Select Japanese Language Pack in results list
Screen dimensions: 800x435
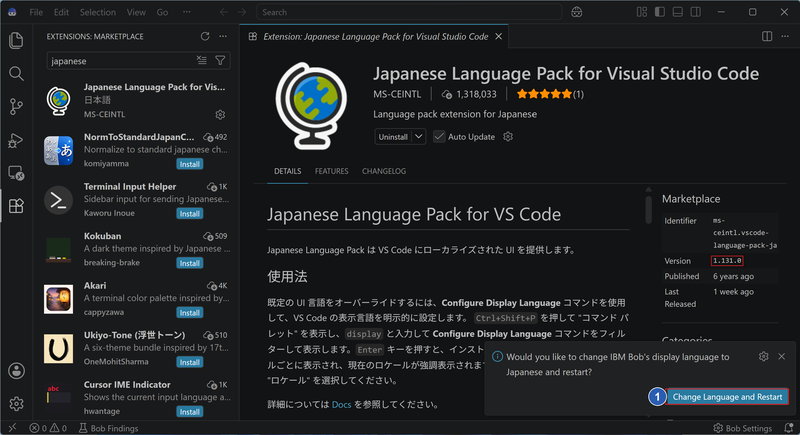pos(137,100)
